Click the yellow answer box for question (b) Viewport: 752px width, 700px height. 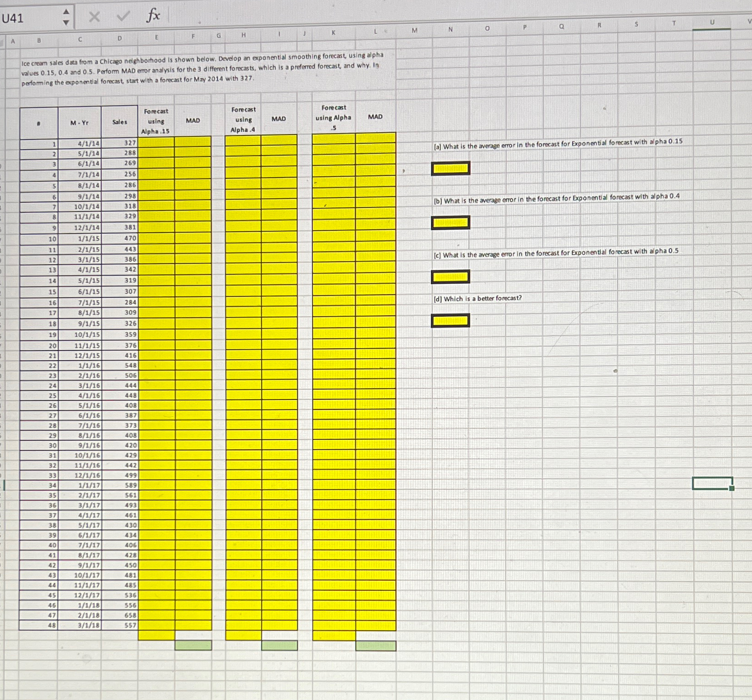tap(451, 223)
